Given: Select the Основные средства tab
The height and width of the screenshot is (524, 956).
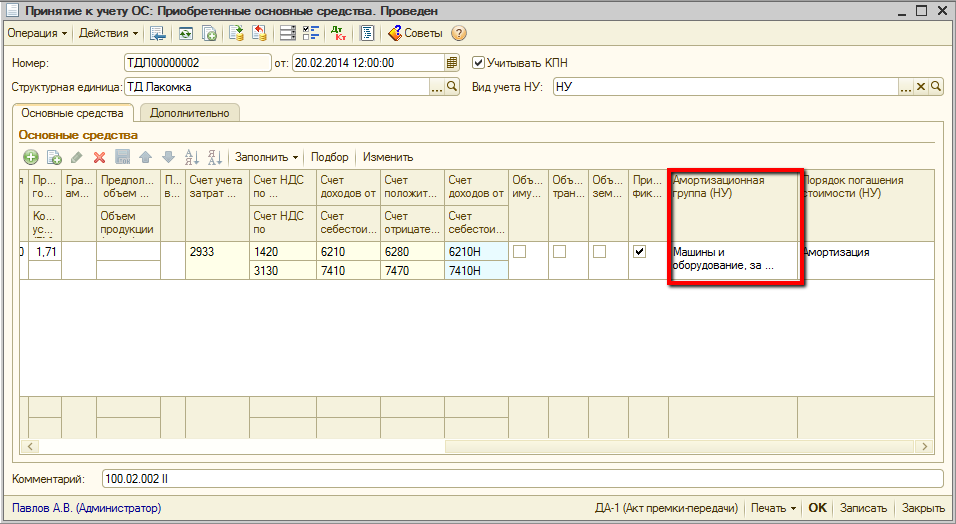Looking at the screenshot, I should (x=72, y=113).
